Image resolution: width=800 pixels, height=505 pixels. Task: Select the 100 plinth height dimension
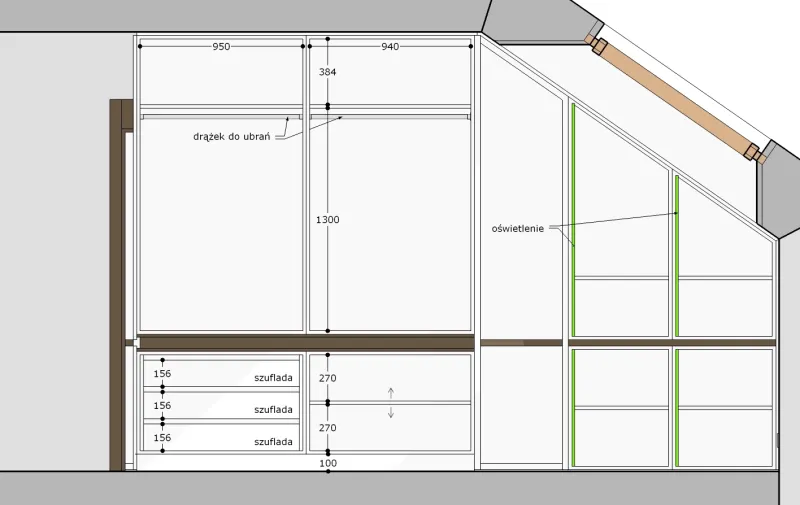tap(328, 463)
